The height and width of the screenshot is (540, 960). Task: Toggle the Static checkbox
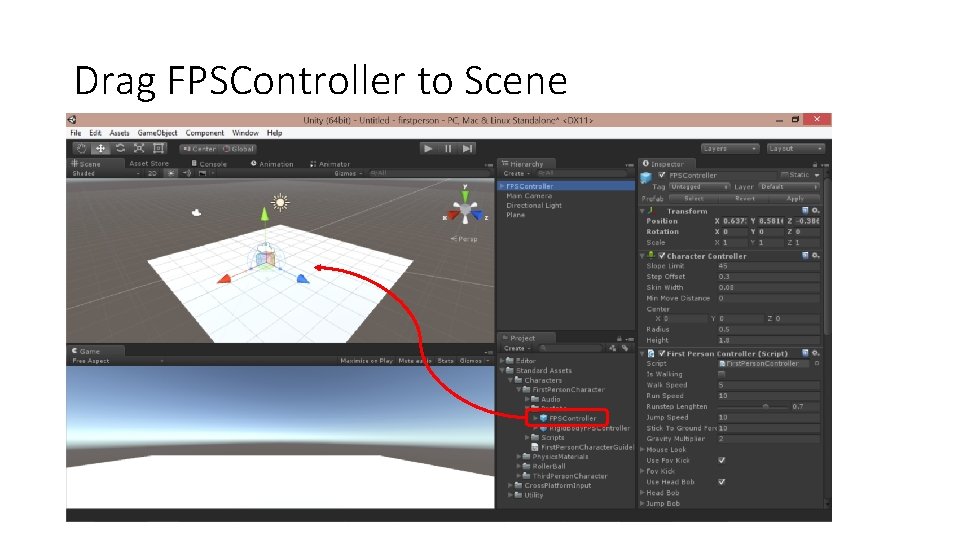784,175
